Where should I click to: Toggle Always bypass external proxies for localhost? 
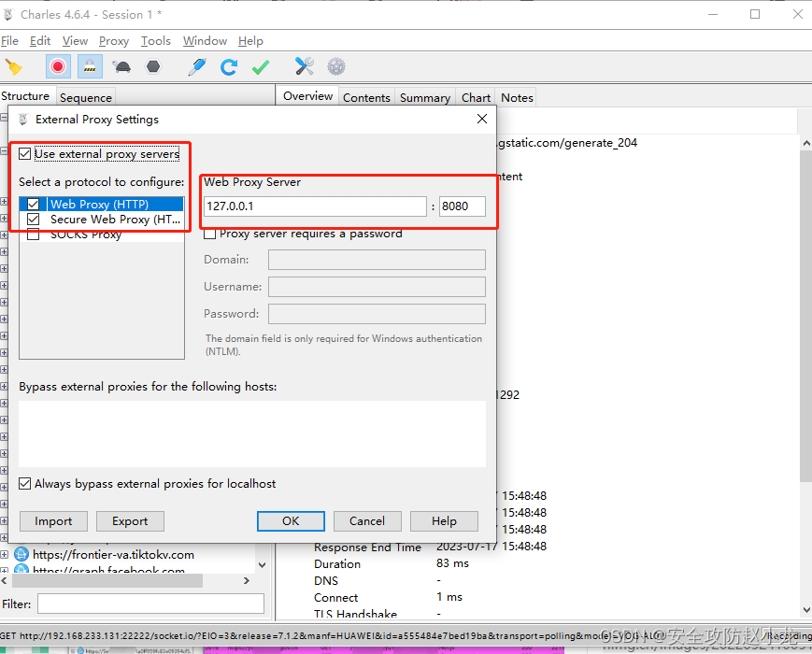coord(25,484)
